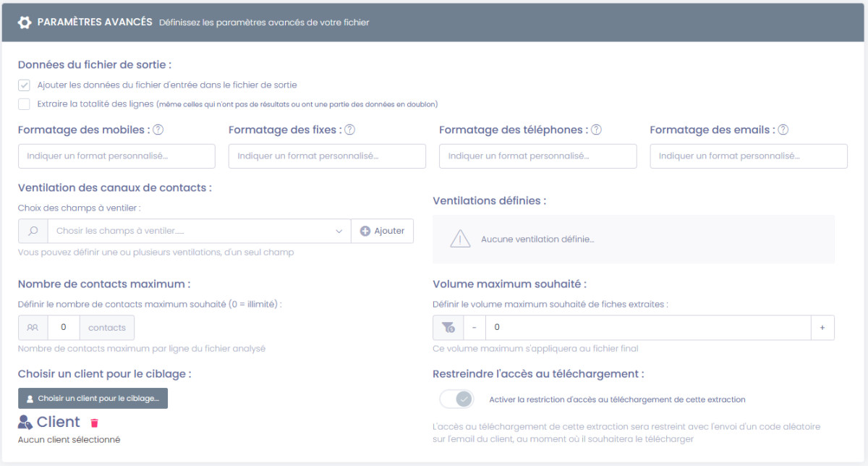Click the help icon beside Formatage des emails
This screenshot has height=466, width=868.
tap(783, 130)
